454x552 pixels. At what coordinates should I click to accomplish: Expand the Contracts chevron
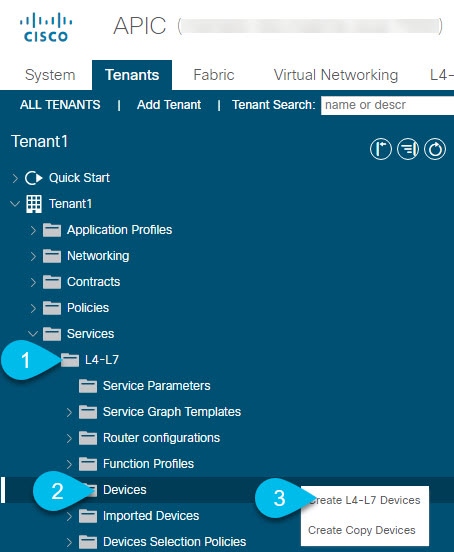click(33, 282)
